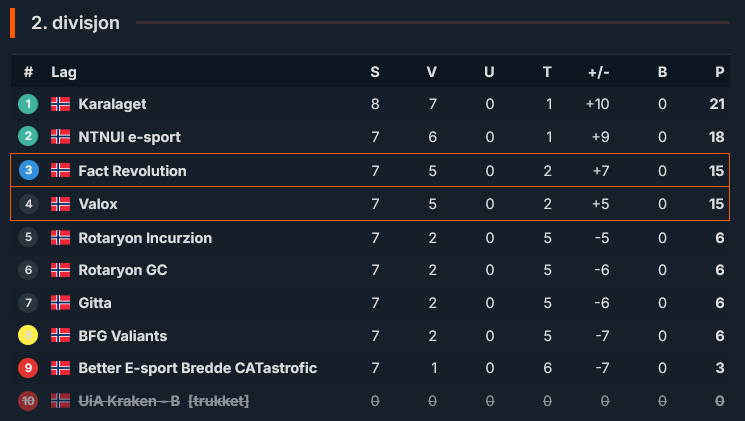Click the 2. divisjon heading
Screen dimensions: 745x421
tap(76, 23)
